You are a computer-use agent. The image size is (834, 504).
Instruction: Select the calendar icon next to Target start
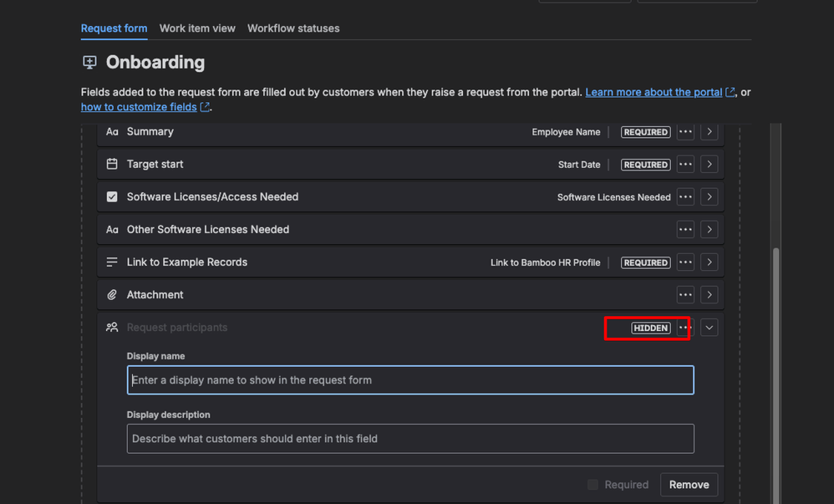tap(112, 164)
